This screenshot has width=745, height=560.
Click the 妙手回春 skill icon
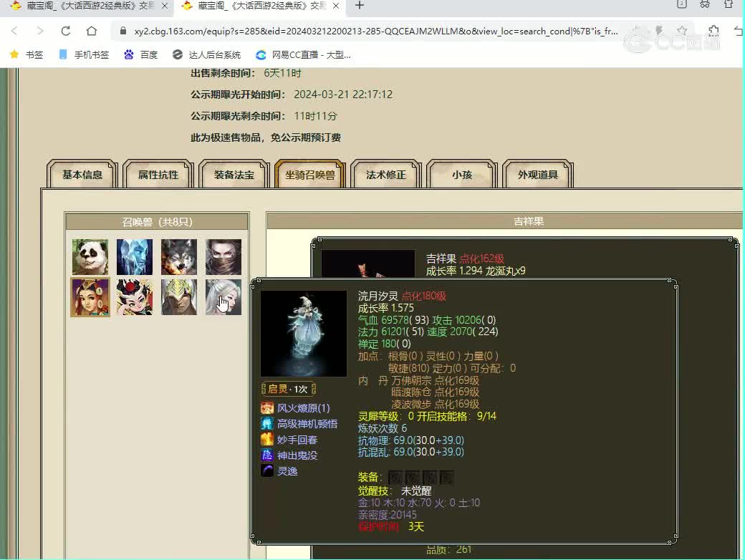(267, 439)
